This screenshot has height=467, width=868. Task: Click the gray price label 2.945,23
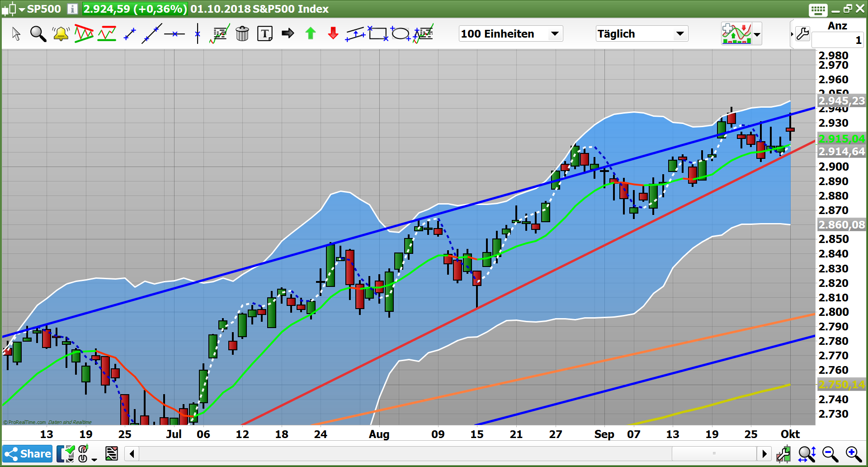coord(841,100)
